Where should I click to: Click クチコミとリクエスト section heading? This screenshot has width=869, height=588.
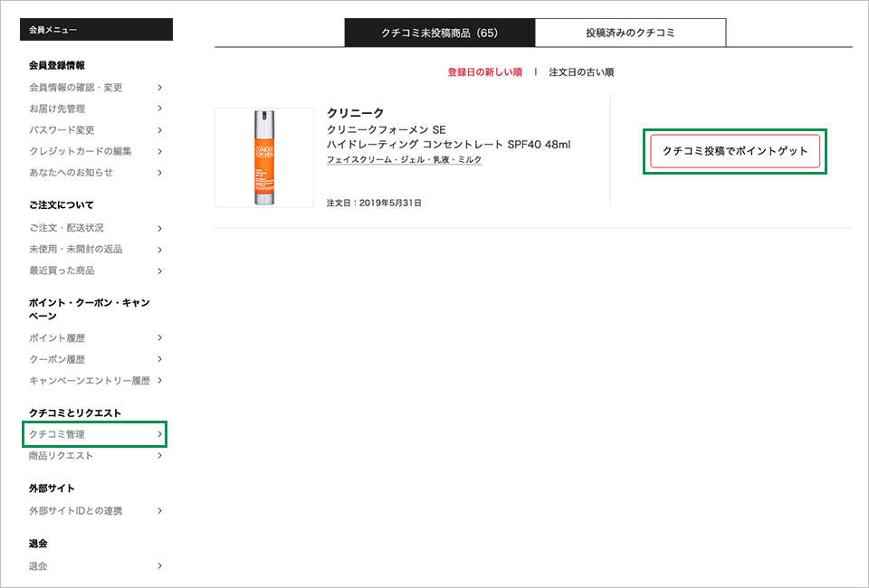tap(75, 413)
